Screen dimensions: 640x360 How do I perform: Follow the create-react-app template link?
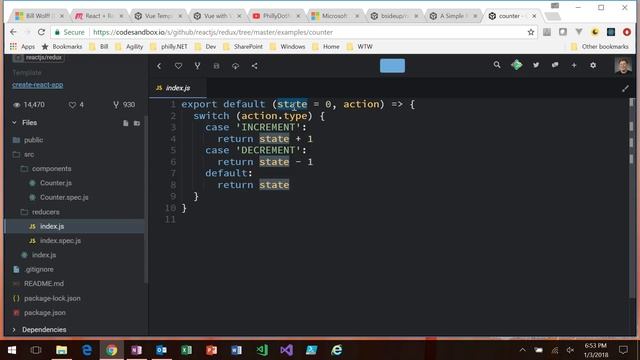click(38, 85)
